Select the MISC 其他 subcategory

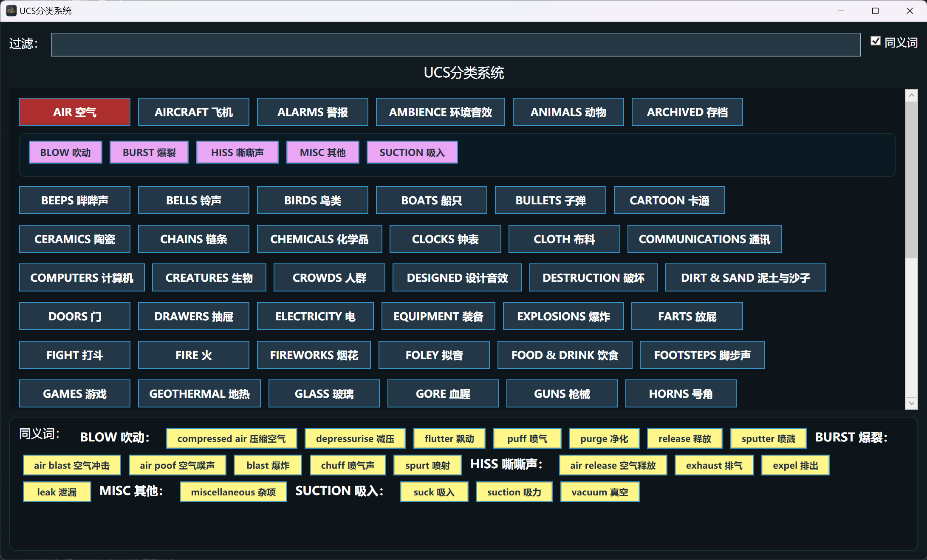click(x=323, y=152)
